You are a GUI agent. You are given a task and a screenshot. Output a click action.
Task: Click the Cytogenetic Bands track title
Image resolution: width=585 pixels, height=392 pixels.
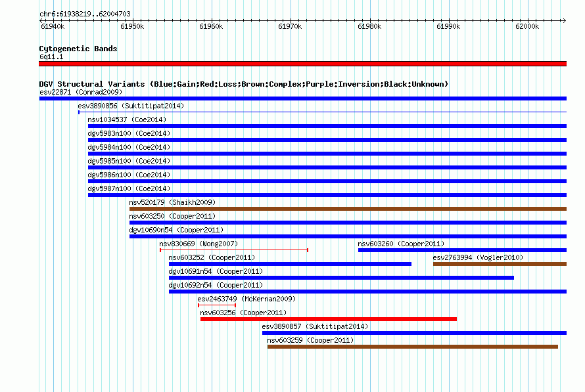[78, 49]
